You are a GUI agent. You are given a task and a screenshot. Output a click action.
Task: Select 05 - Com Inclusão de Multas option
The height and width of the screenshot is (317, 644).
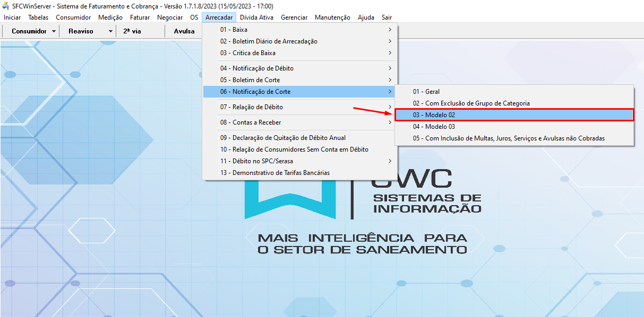pyautogui.click(x=509, y=138)
